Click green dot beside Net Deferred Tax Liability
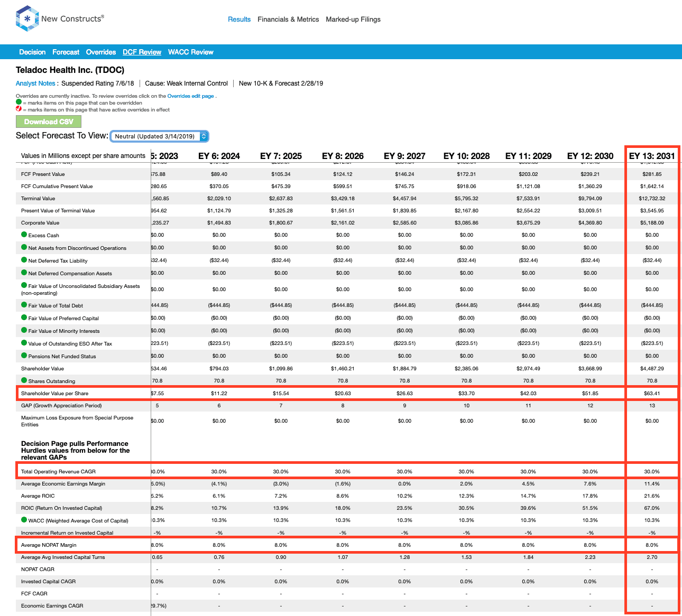Image resolution: width=682 pixels, height=616 pixels. [x=24, y=260]
